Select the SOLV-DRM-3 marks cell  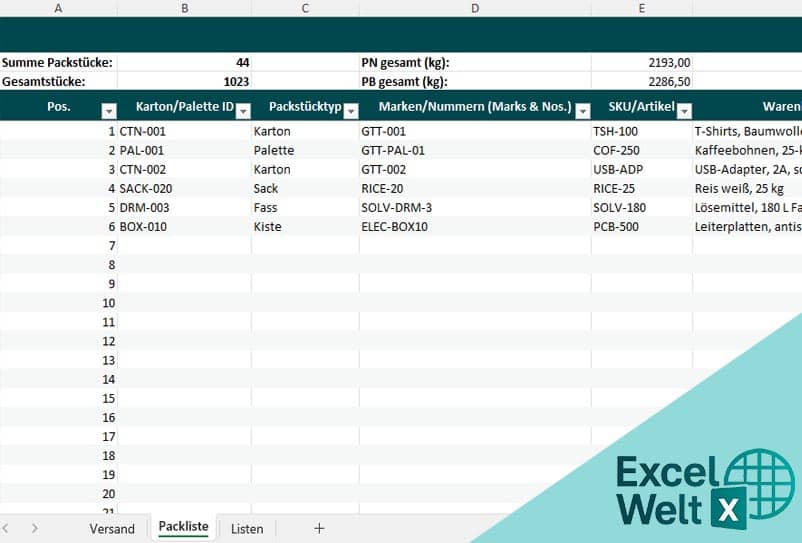pos(475,207)
